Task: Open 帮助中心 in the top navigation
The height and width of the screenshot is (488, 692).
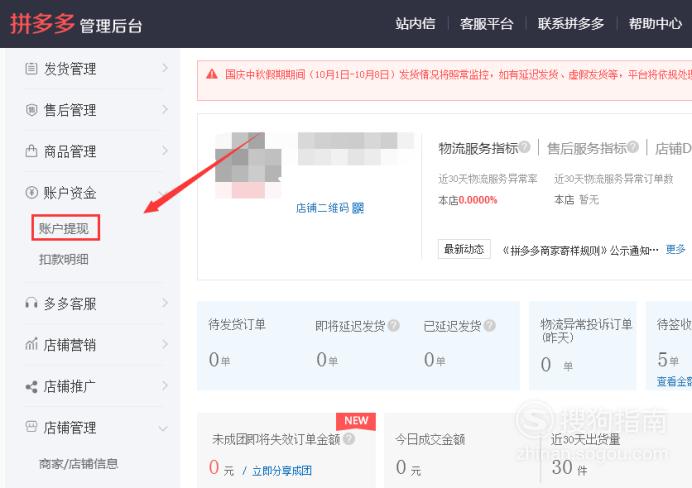Action: click(655, 23)
